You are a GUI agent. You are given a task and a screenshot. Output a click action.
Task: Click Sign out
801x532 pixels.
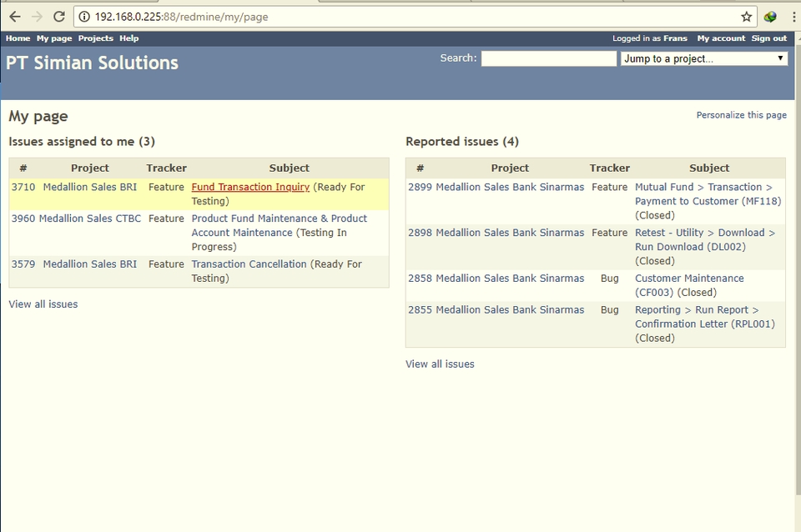point(768,38)
